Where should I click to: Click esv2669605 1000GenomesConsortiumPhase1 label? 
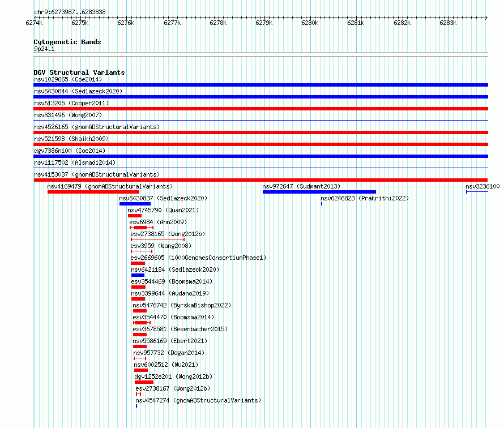pyautogui.click(x=198, y=258)
